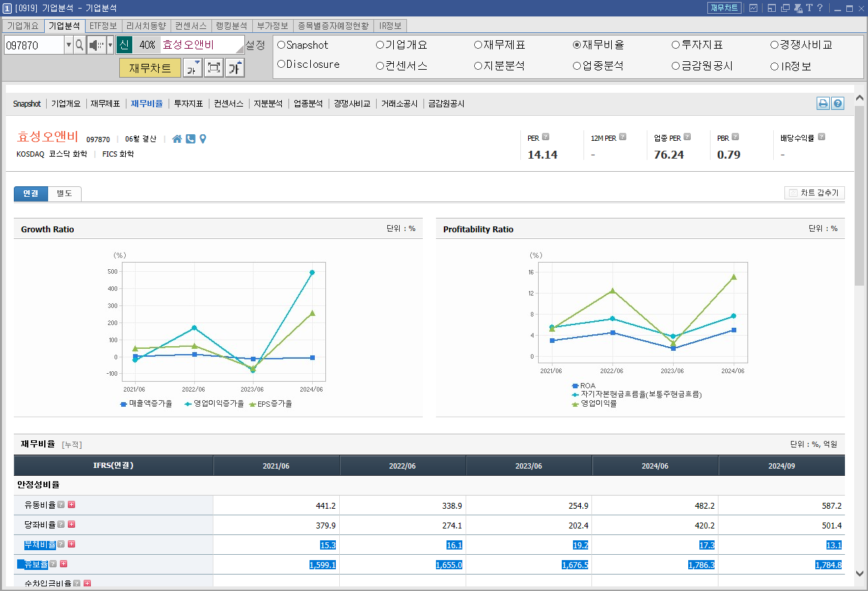Image resolution: width=868 pixels, height=591 pixels.
Task: Select the 별도 statement tab
Action: (x=65, y=193)
